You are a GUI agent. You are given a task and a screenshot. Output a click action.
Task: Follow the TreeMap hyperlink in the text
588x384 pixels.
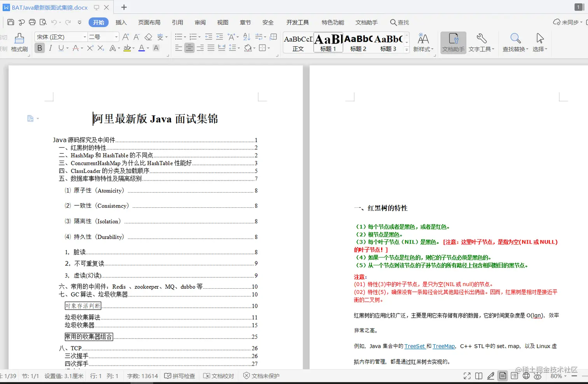(x=443, y=346)
